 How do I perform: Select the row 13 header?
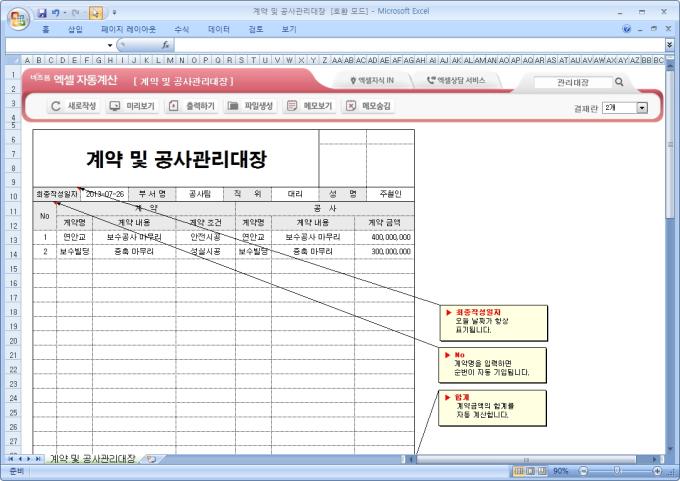[13, 240]
